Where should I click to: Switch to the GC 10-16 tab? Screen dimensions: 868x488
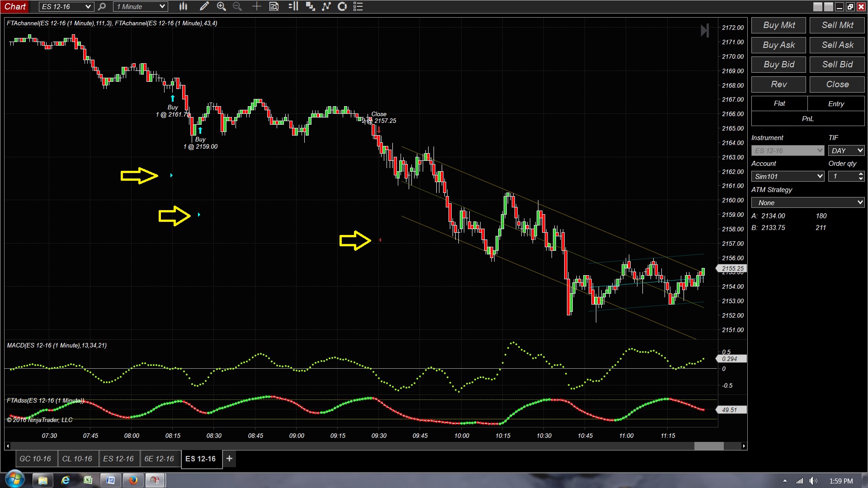[35, 459]
